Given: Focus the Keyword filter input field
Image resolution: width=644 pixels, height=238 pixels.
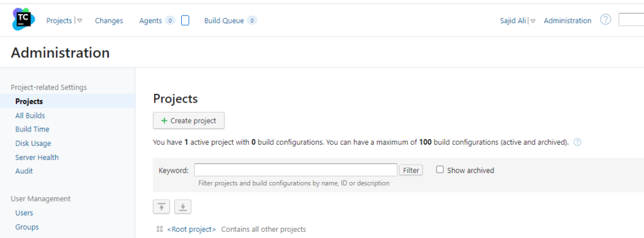Looking at the screenshot, I should [296, 170].
